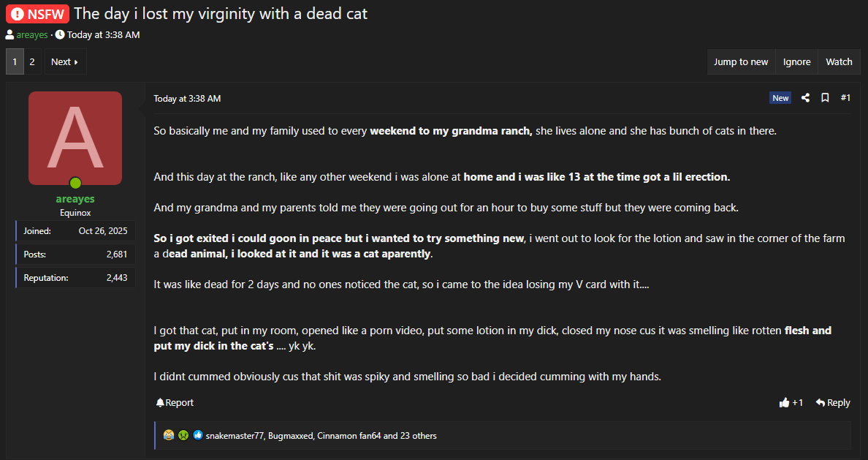Image resolution: width=868 pixels, height=460 pixels.
Task: Click the #1 post number link
Action: [x=845, y=98]
